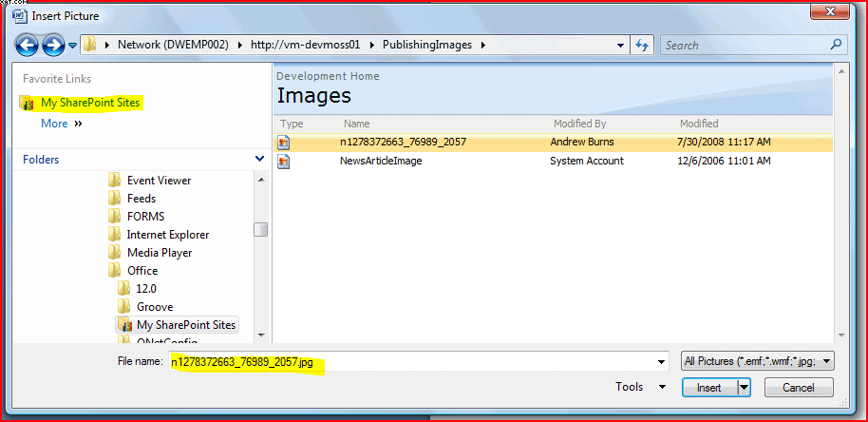Sort files by Modified By column
The height and width of the screenshot is (422, 868).
pos(579,124)
